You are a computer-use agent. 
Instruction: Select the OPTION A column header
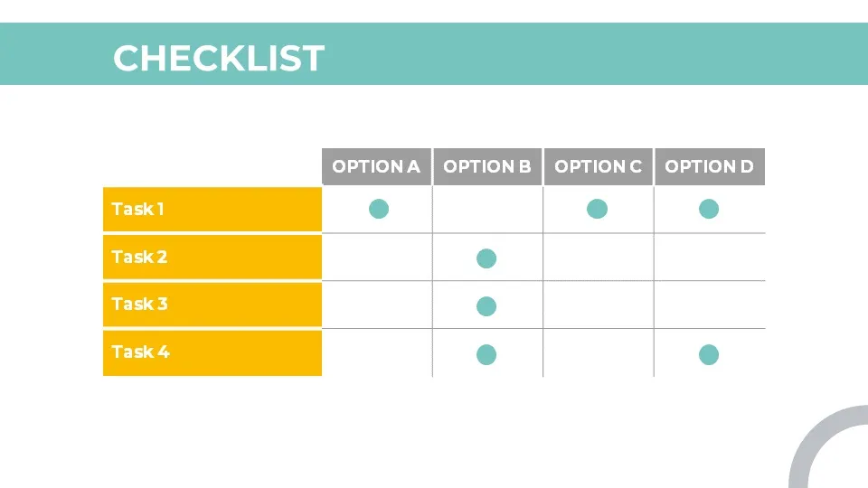[376, 166]
